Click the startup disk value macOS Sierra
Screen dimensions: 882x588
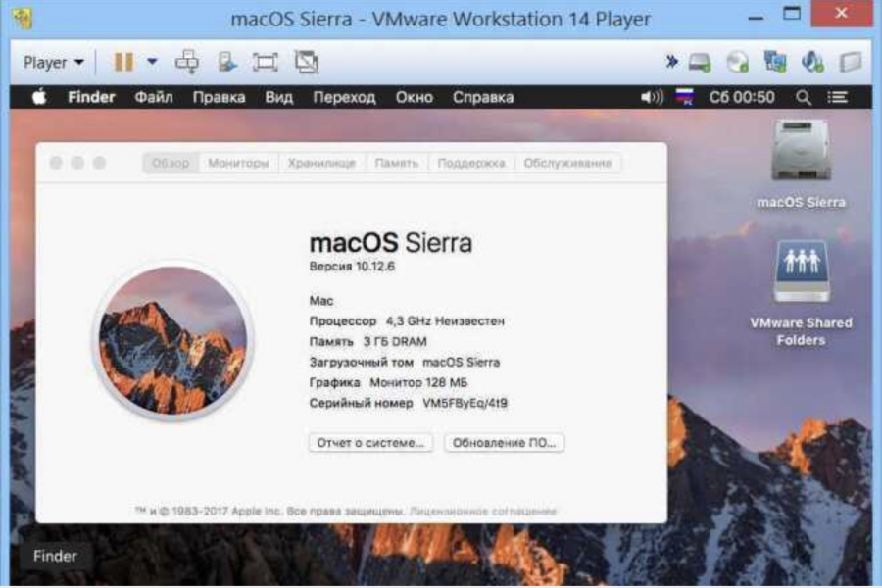[x=462, y=363]
